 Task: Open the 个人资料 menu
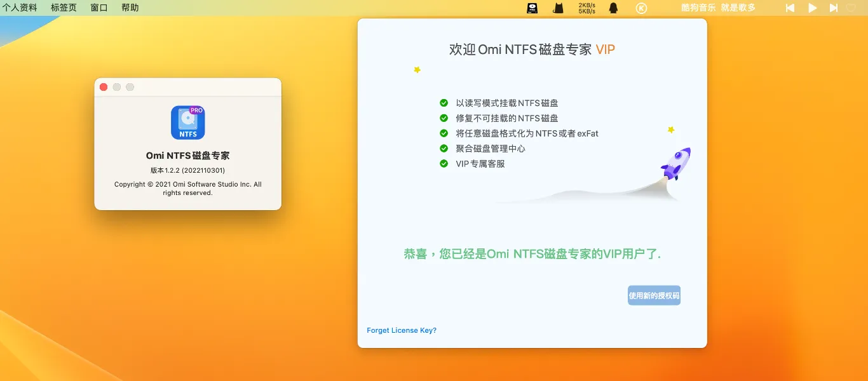[x=21, y=8]
